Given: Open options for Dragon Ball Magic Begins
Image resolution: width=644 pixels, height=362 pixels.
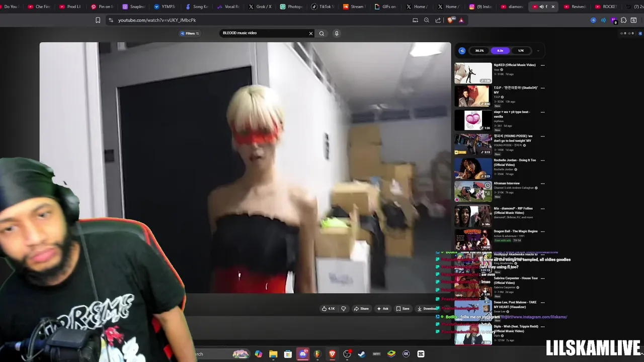Looking at the screenshot, I should pyautogui.click(x=542, y=232).
